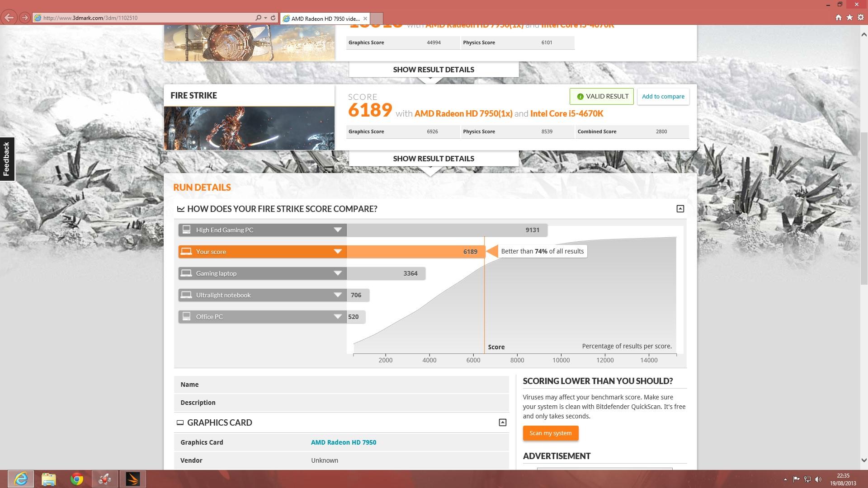
Task: Open File Explorer from the taskbar
Action: 49,479
